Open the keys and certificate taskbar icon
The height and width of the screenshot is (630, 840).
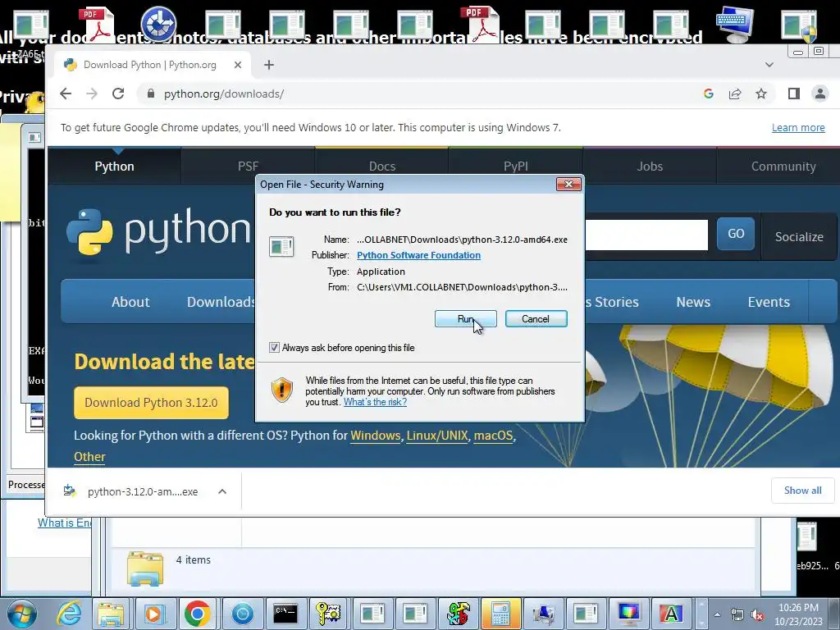point(328,614)
